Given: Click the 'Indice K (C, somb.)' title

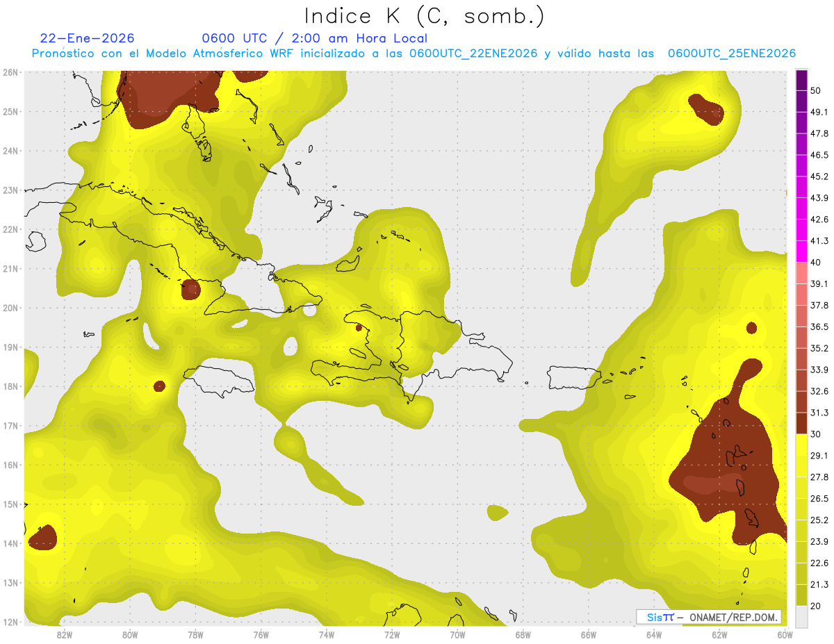Looking at the screenshot, I should pos(424,16).
